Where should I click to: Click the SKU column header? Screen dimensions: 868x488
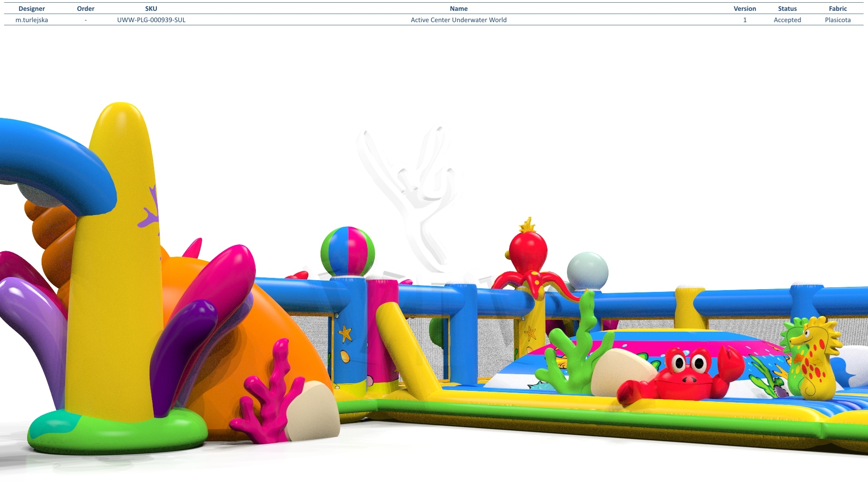click(x=151, y=9)
